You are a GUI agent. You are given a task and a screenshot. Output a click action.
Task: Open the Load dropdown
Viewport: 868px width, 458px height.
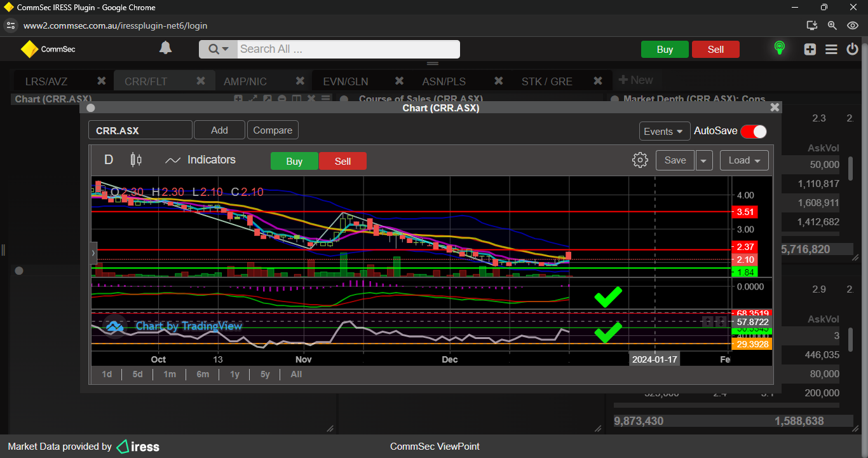pos(744,160)
